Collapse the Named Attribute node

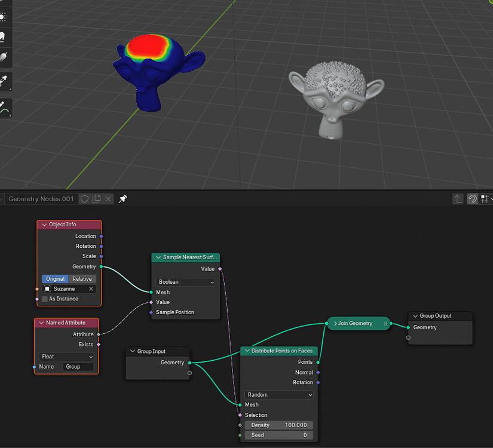[x=41, y=323]
